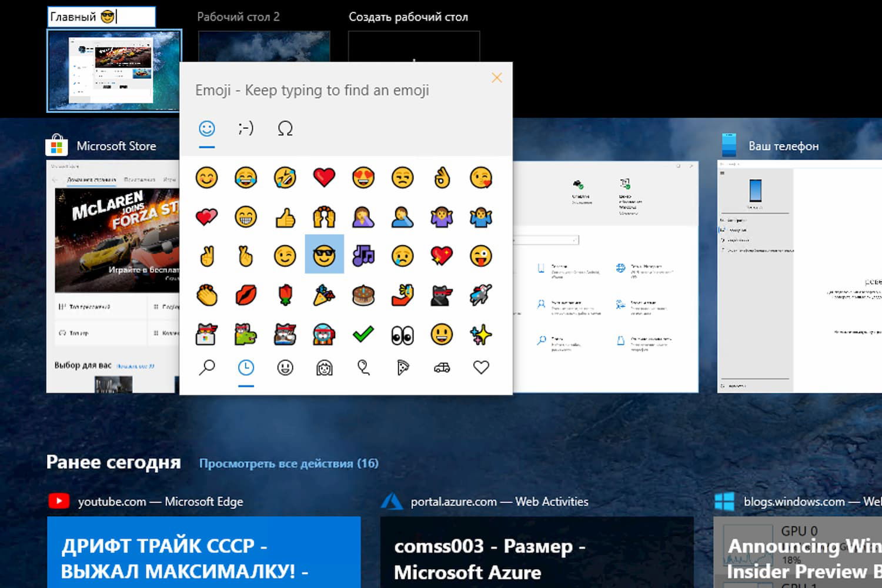Insert the flying astro cat emoji
Viewport: 882px width, 588px height.
coord(481,295)
